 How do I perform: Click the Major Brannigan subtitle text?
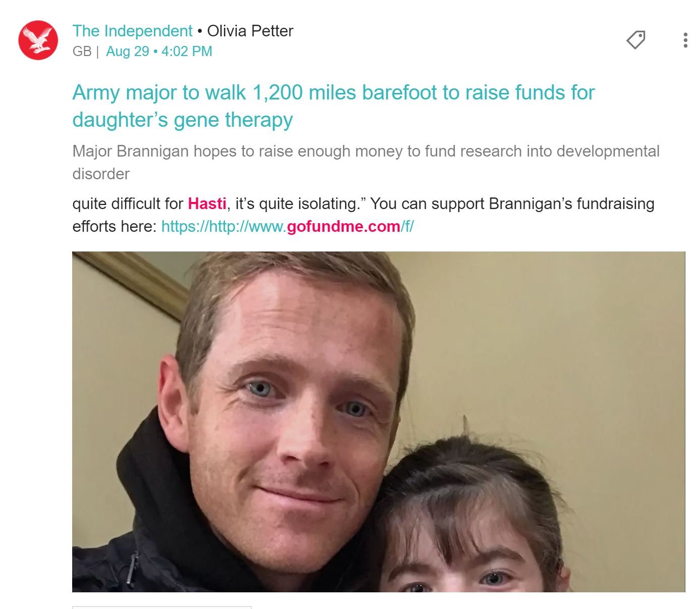366,162
